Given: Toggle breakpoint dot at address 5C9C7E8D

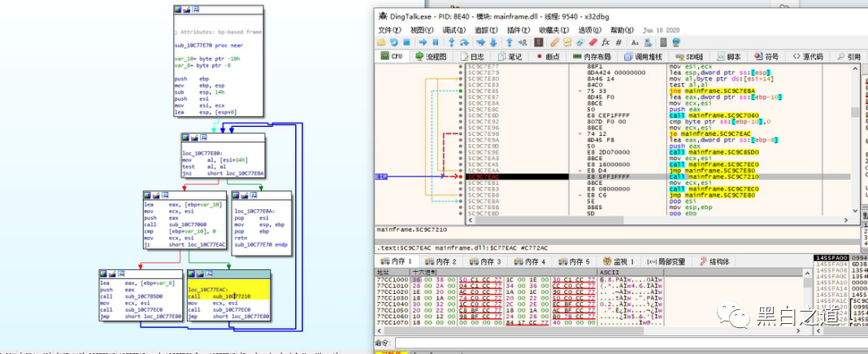Looking at the screenshot, I should click(461, 116).
